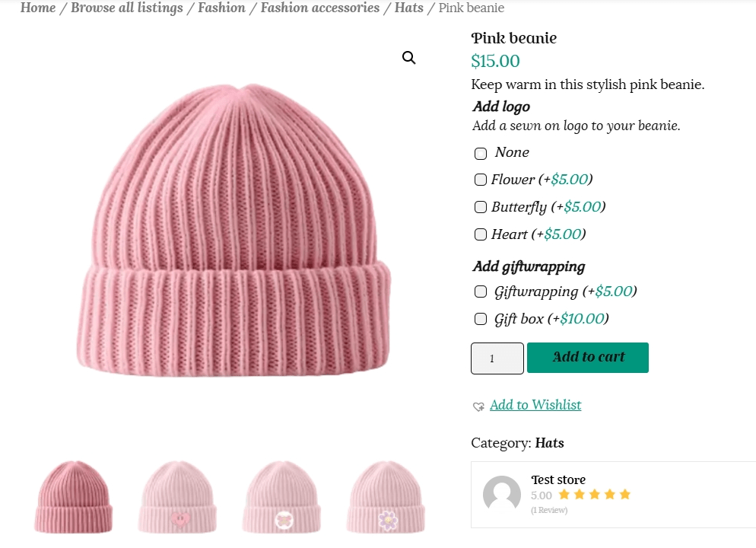
Task: Click the magnifier zoom icon on image
Action: tap(409, 58)
